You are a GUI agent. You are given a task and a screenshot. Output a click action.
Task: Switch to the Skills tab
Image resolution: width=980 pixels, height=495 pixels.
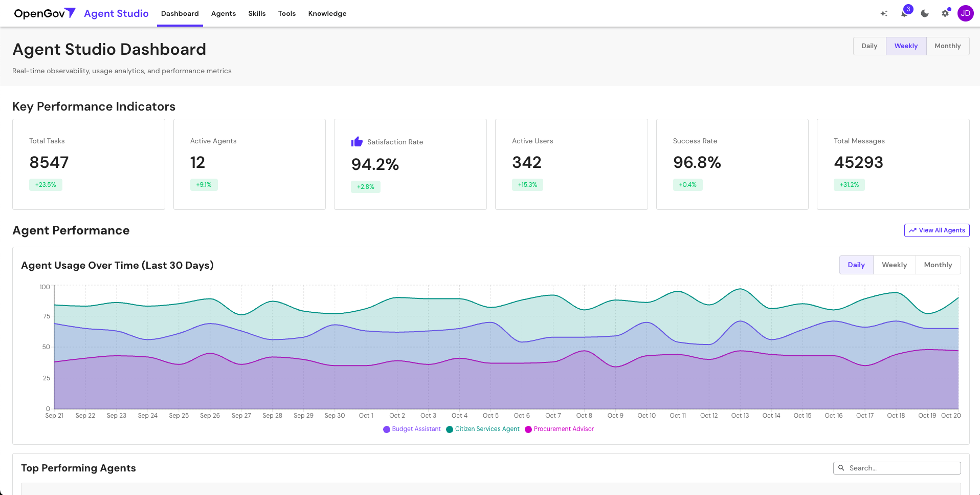tap(257, 13)
